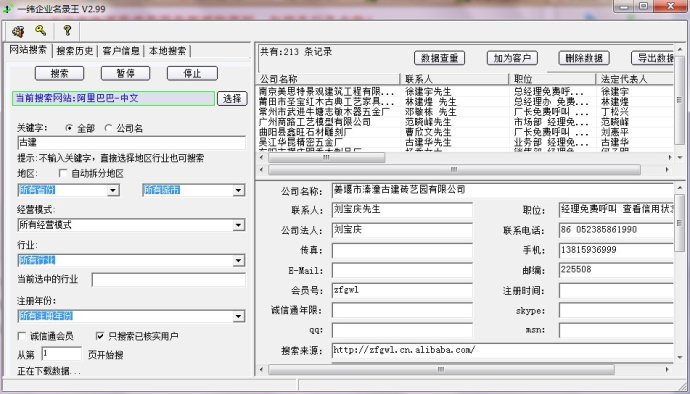Uncheck 只搜索已核实用户 checkbox
Viewport: 690px width, 394px height.
click(x=100, y=336)
